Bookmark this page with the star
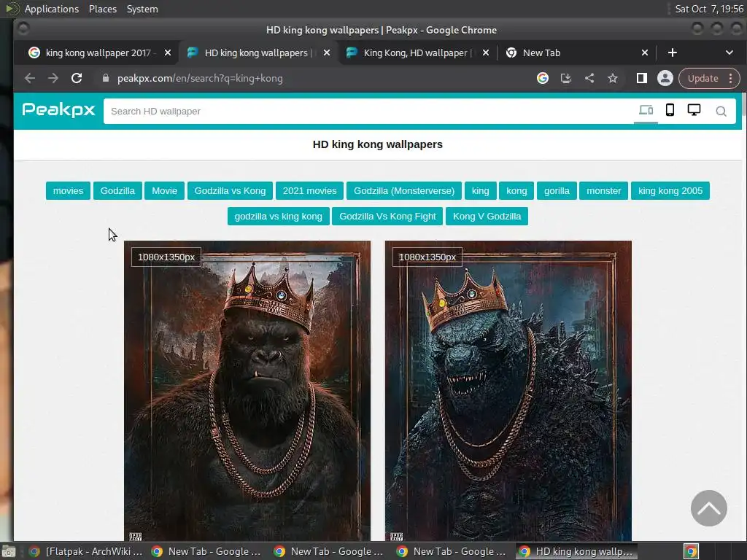Screen dimensions: 747x560 (613, 78)
